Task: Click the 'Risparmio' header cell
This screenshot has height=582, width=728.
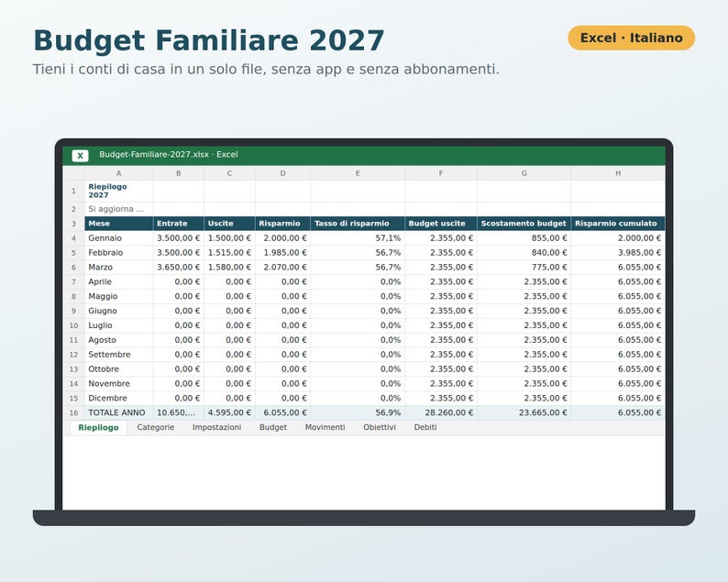Action: click(282, 224)
